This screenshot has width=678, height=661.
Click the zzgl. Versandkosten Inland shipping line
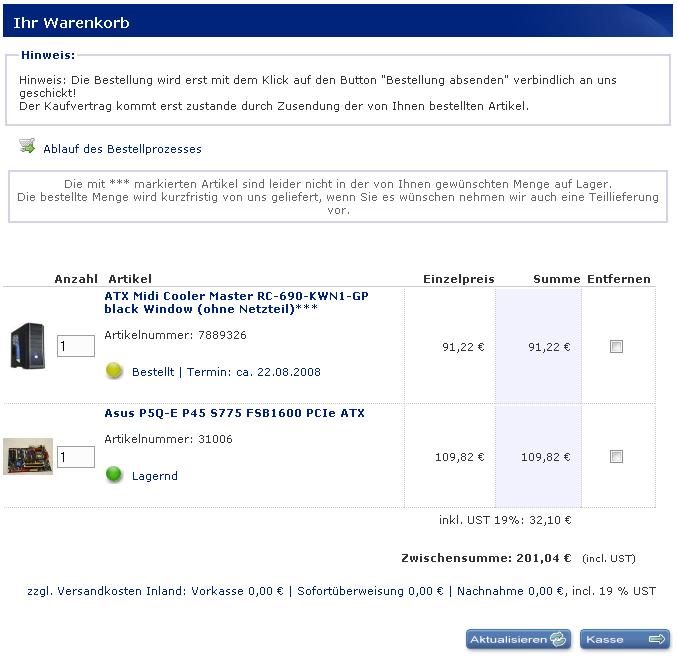click(341, 591)
